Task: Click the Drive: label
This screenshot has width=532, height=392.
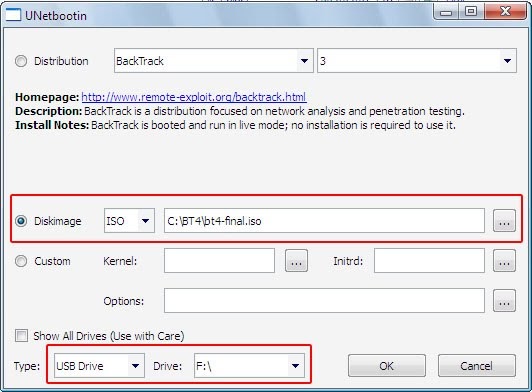Action: pyautogui.click(x=168, y=366)
